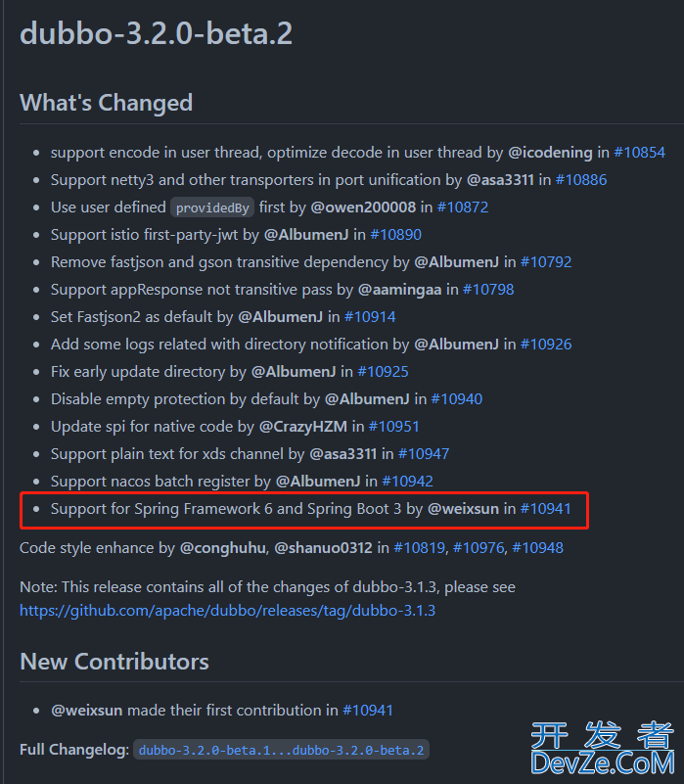The height and width of the screenshot is (784, 684).
Task: Open Full Changelog beta.1...beta.2 comparison
Action: [x=281, y=750]
